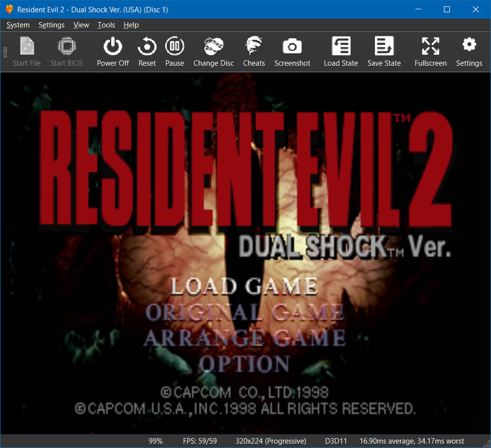Pause the emulation

pyautogui.click(x=174, y=51)
